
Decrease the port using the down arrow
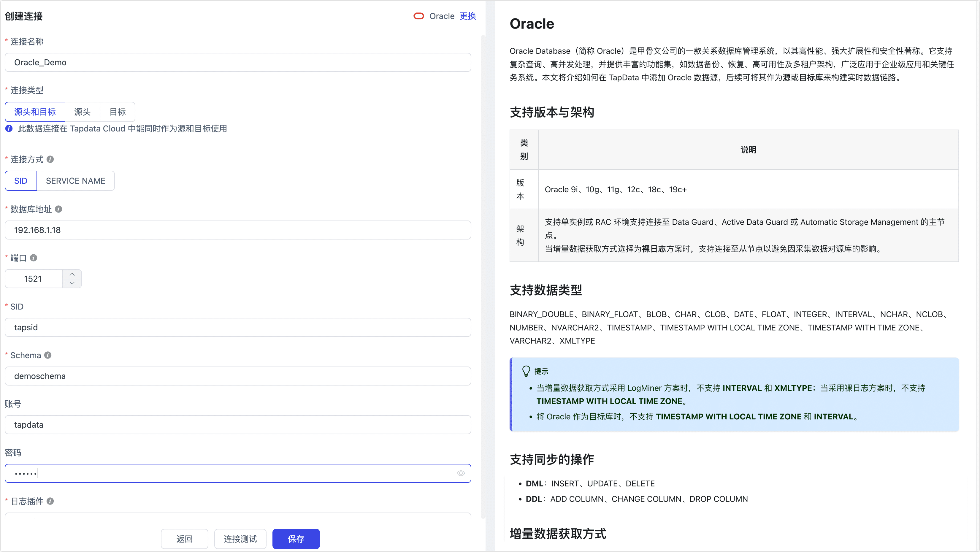(72, 283)
